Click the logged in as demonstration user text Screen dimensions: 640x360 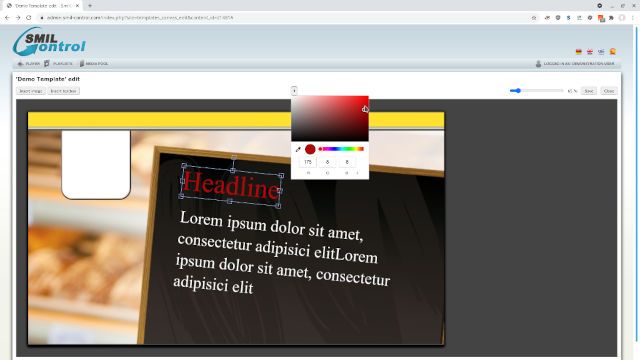[579, 64]
